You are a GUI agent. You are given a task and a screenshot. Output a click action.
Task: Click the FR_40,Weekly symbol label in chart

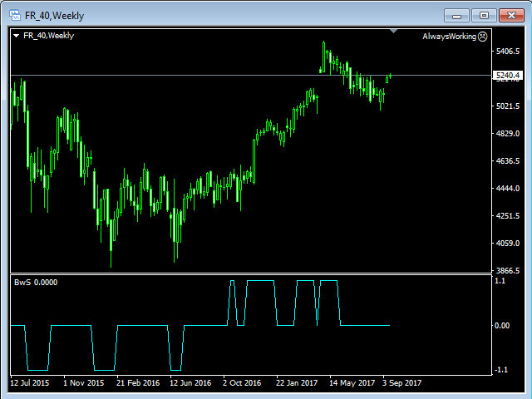pyautogui.click(x=48, y=36)
